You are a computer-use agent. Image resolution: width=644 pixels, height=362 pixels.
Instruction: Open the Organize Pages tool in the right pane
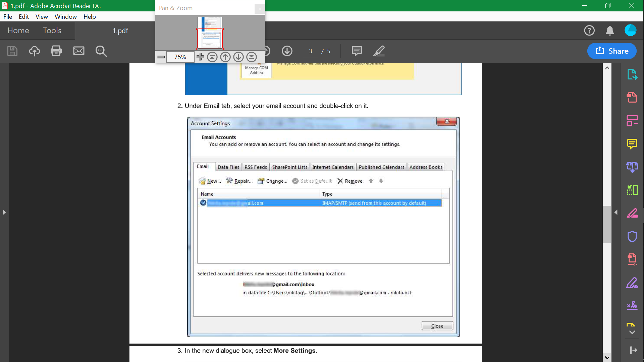tap(632, 121)
